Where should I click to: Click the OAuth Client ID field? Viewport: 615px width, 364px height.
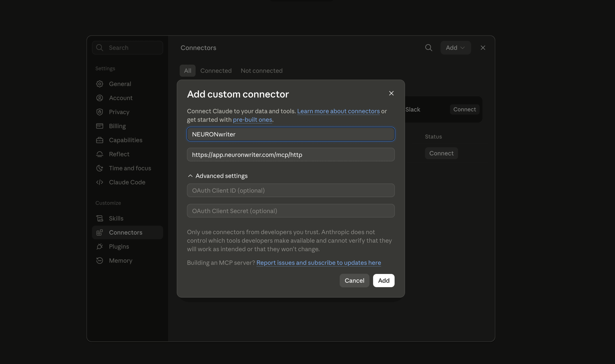tap(291, 190)
